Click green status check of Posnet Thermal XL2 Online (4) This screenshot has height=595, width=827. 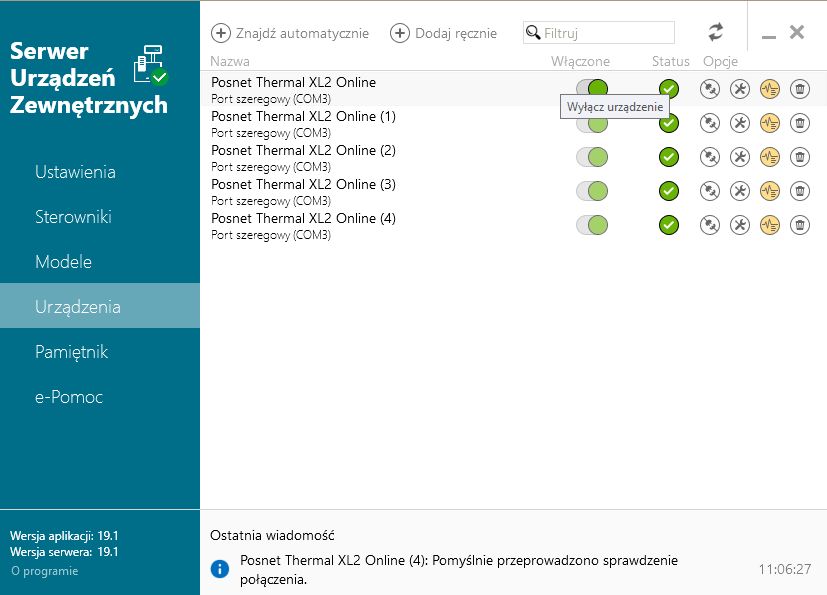(x=669, y=225)
